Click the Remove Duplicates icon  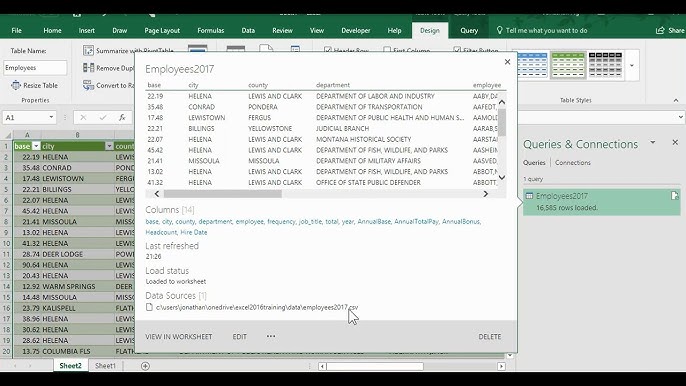point(88,68)
